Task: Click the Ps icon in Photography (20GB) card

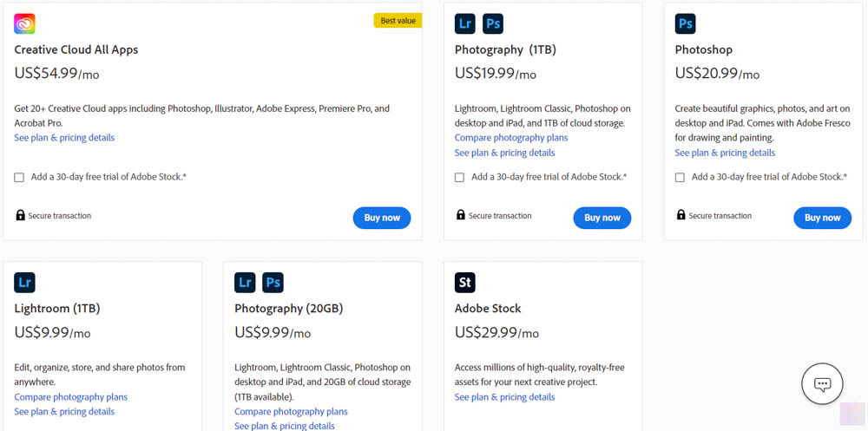Action: pos(273,283)
